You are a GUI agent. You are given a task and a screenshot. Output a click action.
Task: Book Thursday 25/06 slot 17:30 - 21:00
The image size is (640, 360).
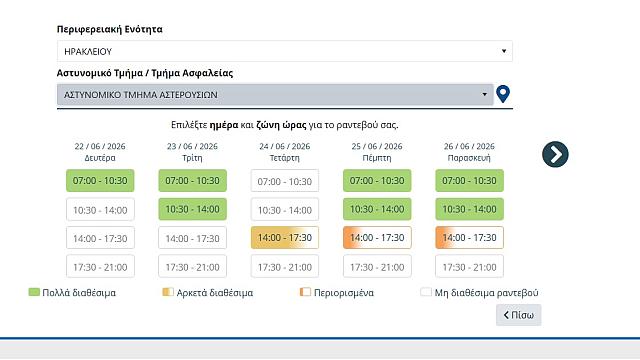[377, 267]
